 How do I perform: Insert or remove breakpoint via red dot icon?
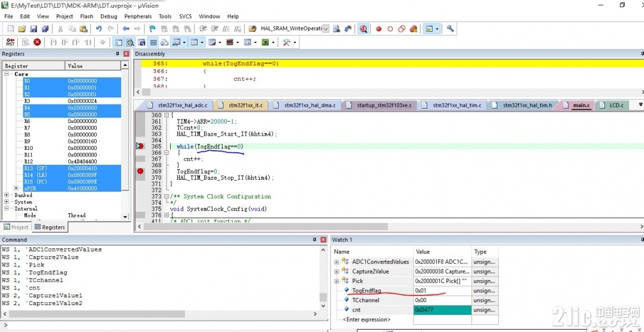pos(378,29)
